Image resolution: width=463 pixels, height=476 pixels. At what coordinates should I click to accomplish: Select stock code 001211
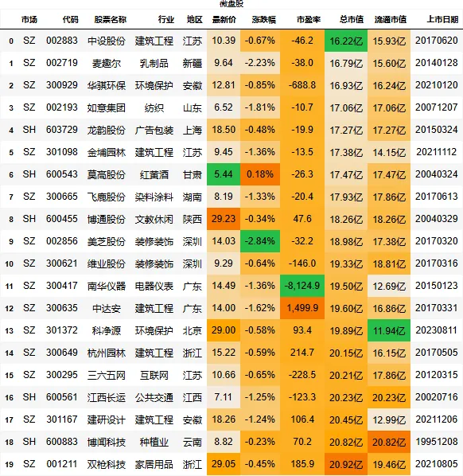click(62, 465)
